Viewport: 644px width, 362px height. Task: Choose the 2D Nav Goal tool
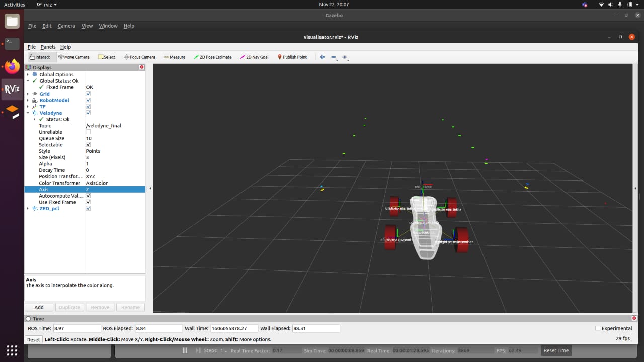[x=254, y=57]
